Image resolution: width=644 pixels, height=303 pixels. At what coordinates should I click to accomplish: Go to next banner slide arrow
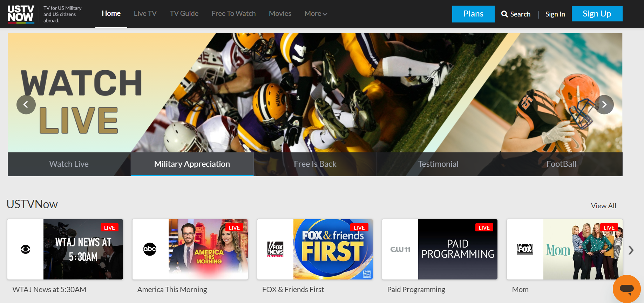pos(604,105)
